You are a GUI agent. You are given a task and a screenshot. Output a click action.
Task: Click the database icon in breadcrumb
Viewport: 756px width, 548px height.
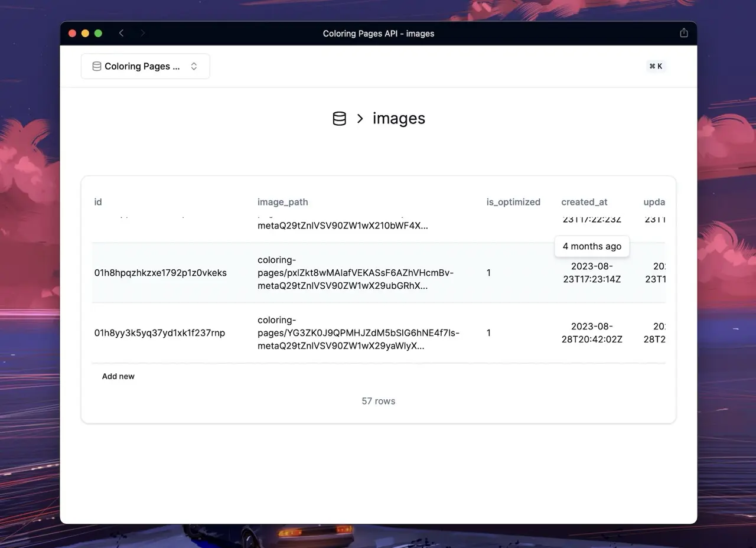point(339,119)
